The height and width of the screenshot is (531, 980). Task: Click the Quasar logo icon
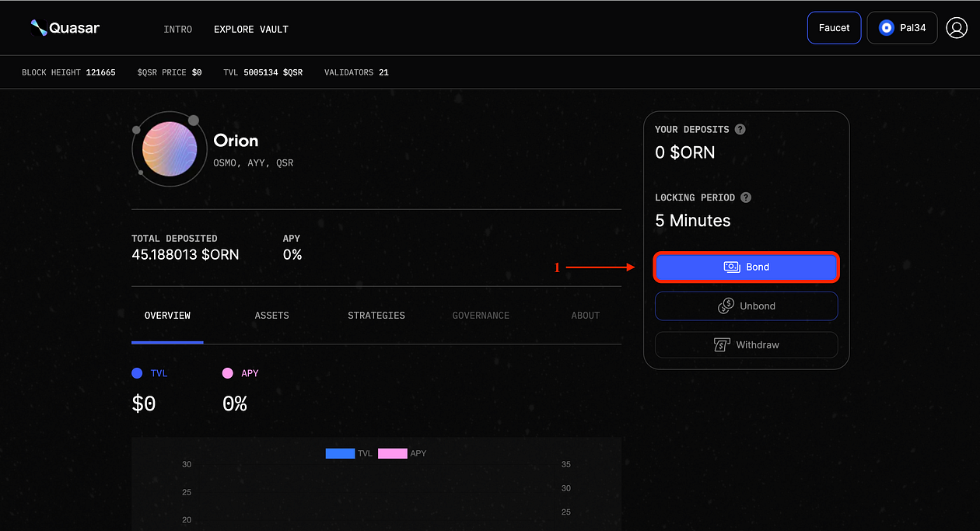click(39, 28)
